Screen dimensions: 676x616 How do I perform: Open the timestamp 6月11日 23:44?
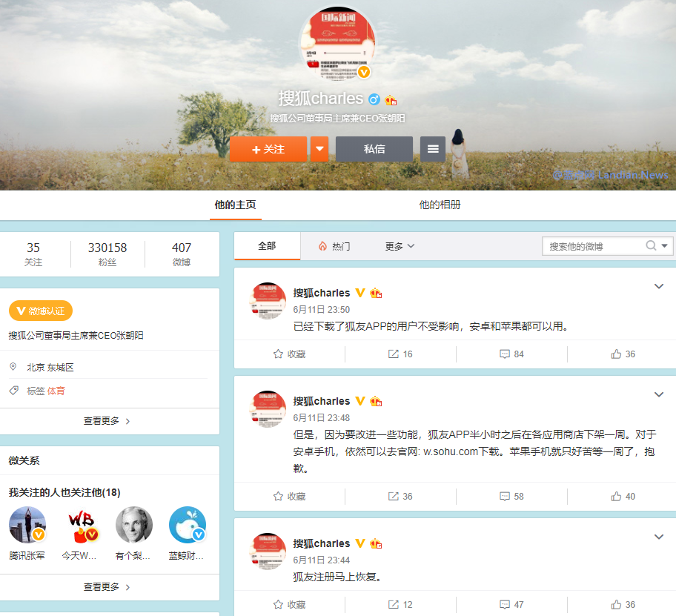pos(322,560)
